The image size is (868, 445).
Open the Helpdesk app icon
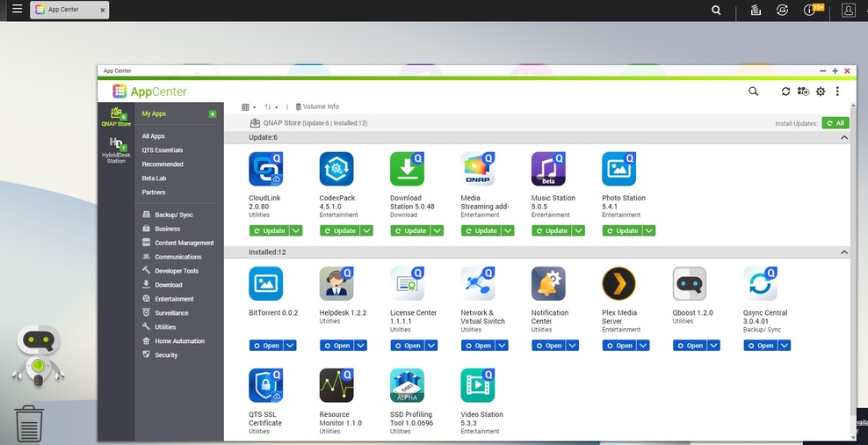[336, 284]
